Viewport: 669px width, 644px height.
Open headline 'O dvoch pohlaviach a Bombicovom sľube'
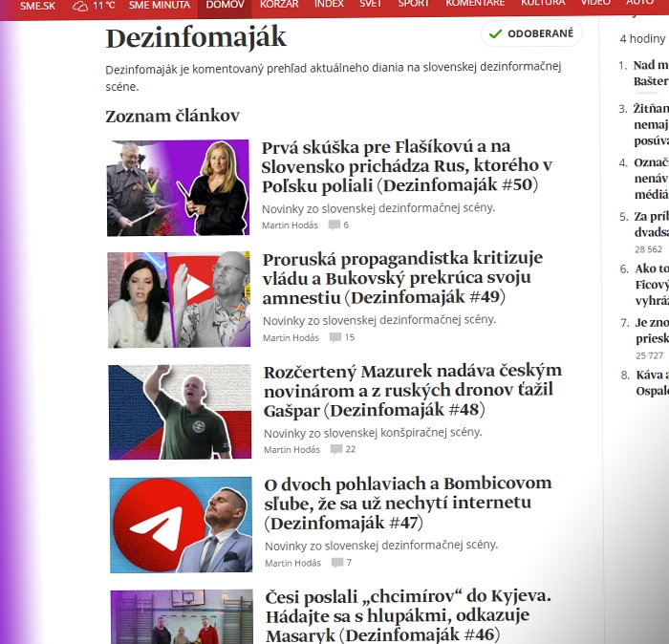click(x=408, y=504)
